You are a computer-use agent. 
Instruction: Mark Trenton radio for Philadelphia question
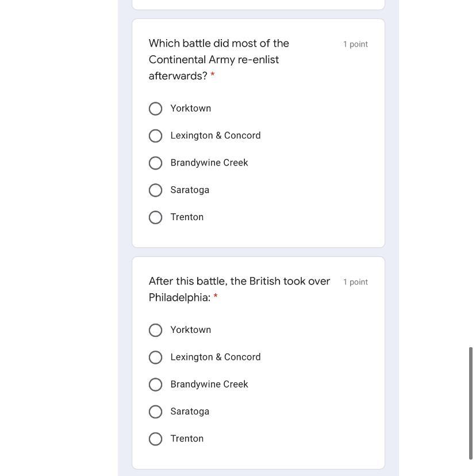click(155, 439)
